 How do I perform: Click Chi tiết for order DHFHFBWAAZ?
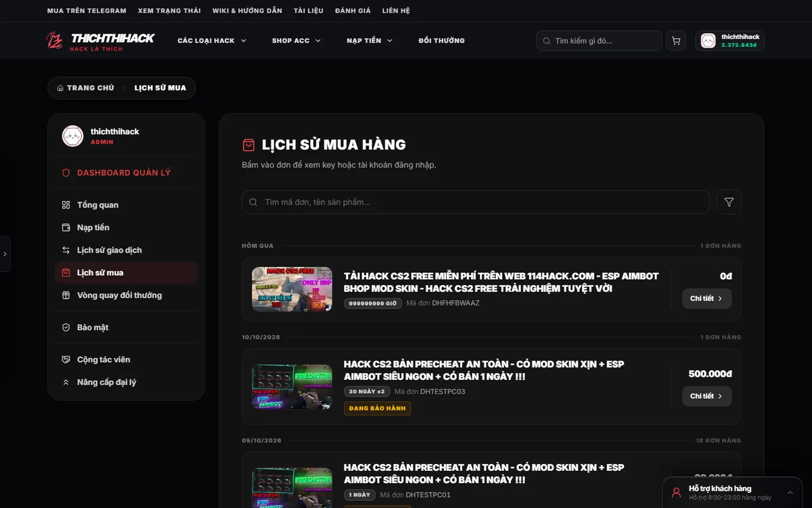click(x=706, y=298)
